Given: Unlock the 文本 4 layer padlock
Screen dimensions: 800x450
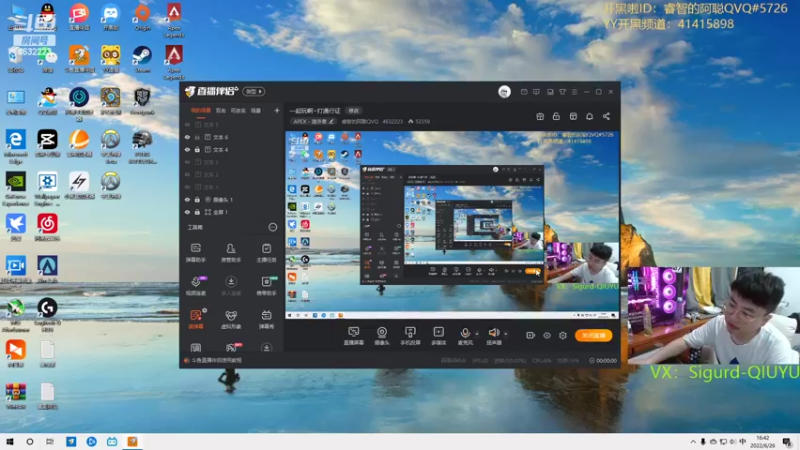Looking at the screenshot, I should (x=197, y=149).
